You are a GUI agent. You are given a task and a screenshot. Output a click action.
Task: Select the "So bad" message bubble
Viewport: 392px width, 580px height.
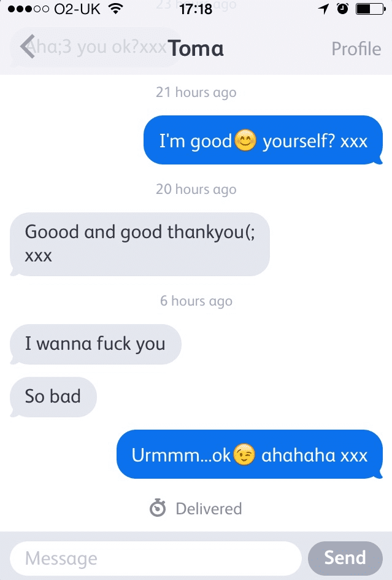(x=53, y=397)
